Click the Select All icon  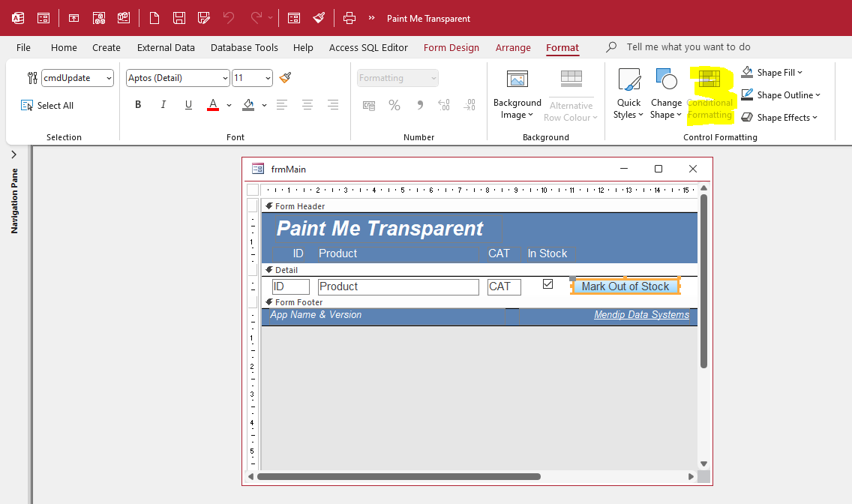pyautogui.click(x=27, y=105)
